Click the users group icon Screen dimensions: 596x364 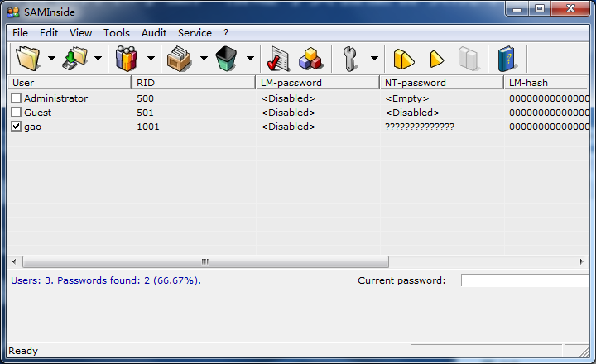126,59
